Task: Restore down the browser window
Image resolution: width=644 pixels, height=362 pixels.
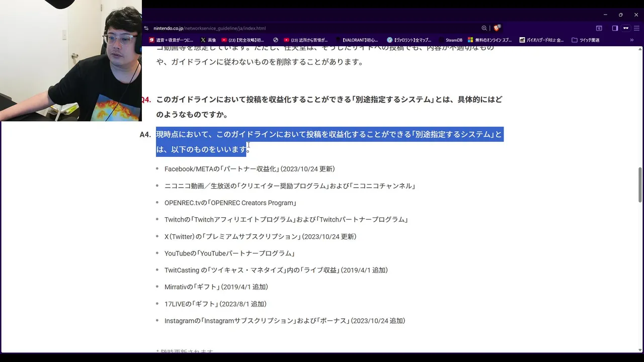Action: (621, 15)
